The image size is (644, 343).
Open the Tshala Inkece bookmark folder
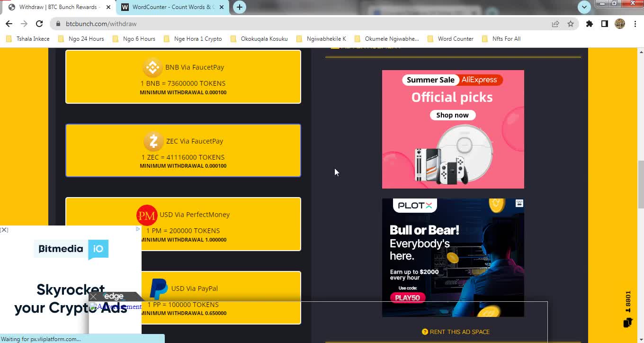28,39
